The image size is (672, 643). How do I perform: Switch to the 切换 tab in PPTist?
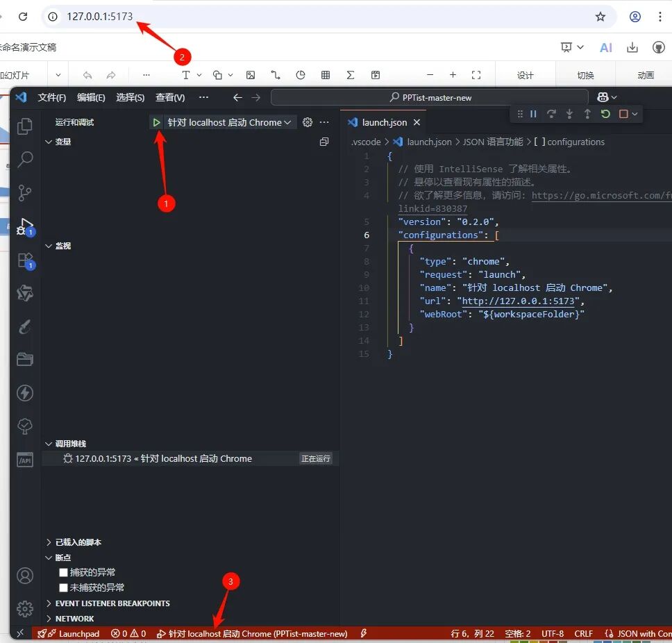pos(585,76)
